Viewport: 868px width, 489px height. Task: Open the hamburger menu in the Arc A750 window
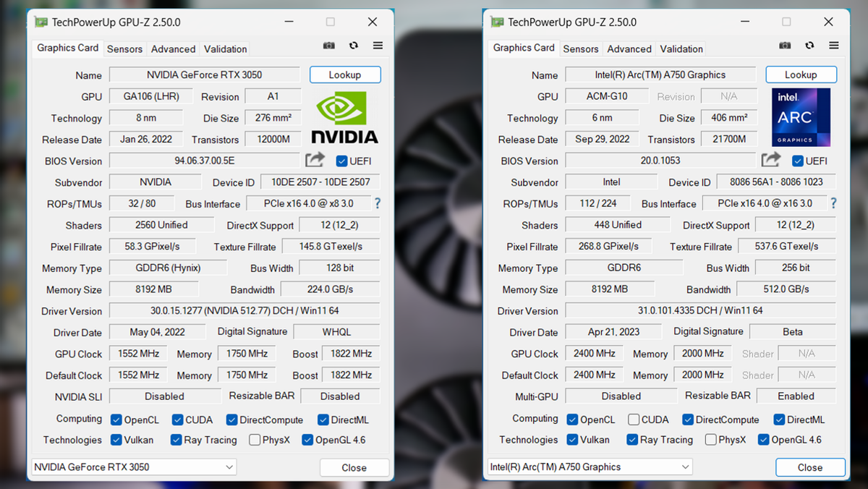pos(834,46)
